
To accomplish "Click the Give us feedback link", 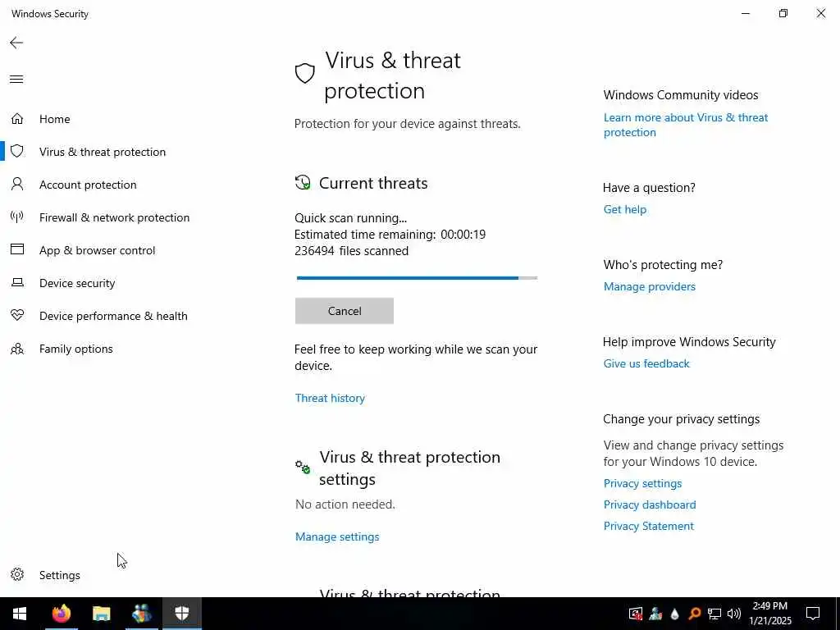I will (x=646, y=363).
